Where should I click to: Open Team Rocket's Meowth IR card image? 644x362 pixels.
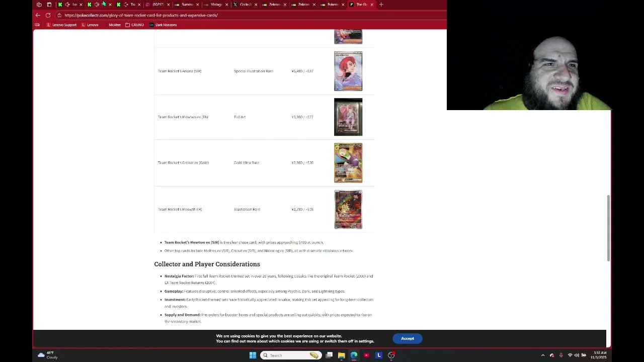tap(348, 209)
